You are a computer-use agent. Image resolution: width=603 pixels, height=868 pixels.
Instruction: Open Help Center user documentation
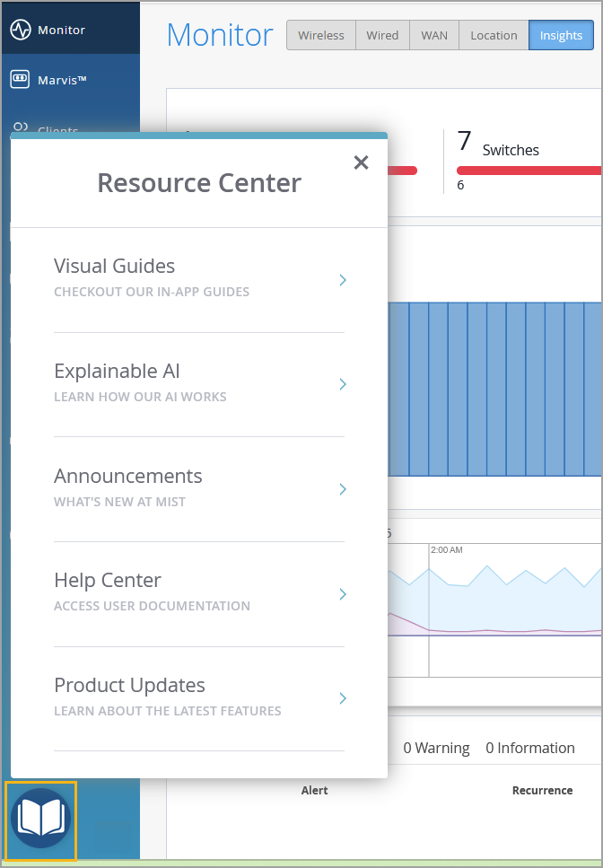(x=152, y=592)
